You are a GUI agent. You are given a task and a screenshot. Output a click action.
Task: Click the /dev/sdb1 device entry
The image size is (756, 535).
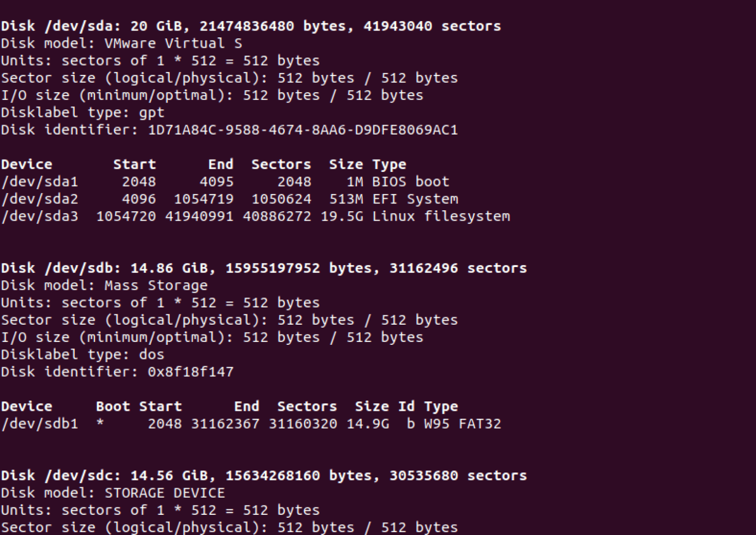tap(39, 424)
